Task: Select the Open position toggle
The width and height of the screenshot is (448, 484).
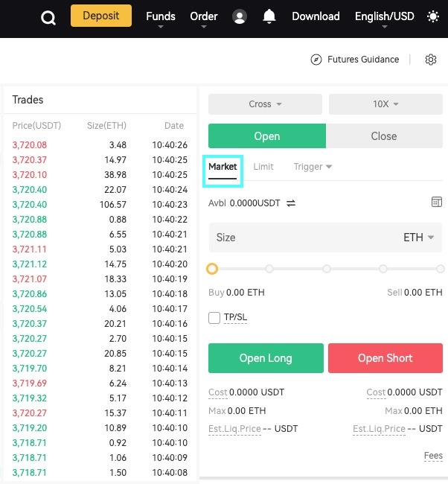Action: point(267,136)
